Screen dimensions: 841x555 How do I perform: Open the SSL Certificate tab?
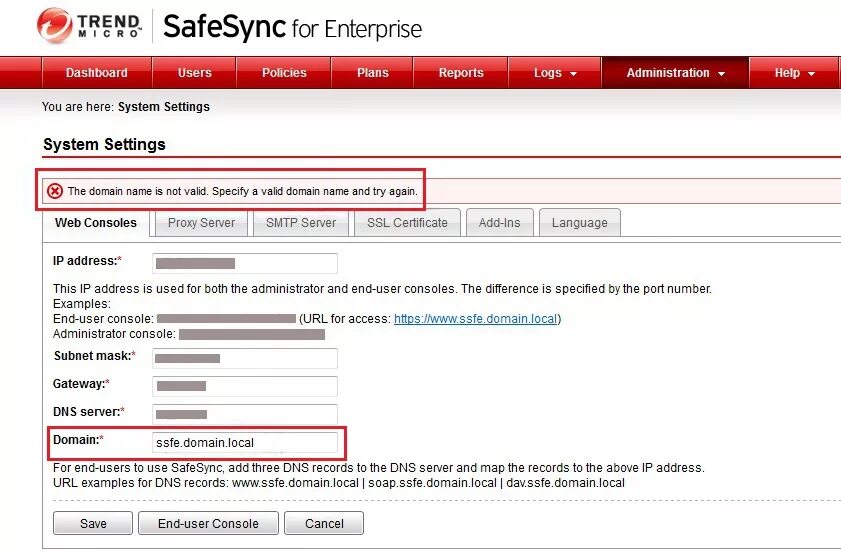(x=407, y=223)
